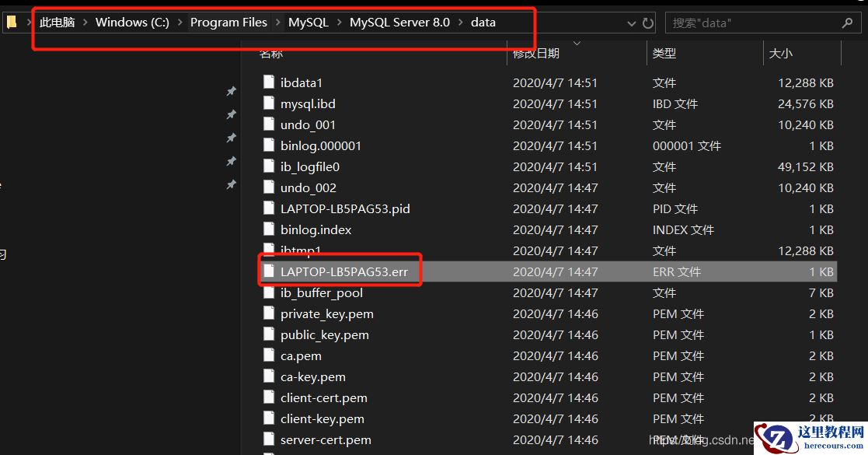Click the search magnifier icon

[x=847, y=23]
